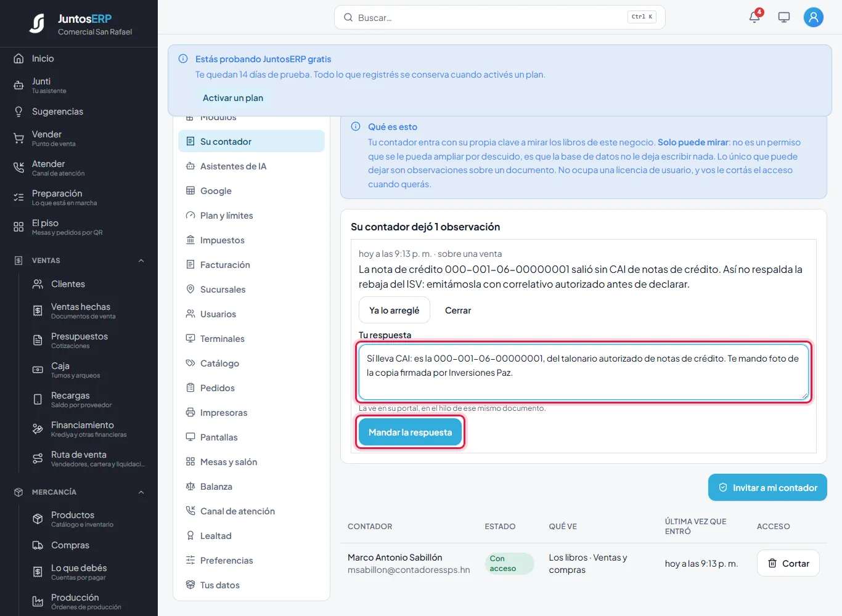Click the monitor display icon
842x616 pixels.
pyautogui.click(x=784, y=17)
